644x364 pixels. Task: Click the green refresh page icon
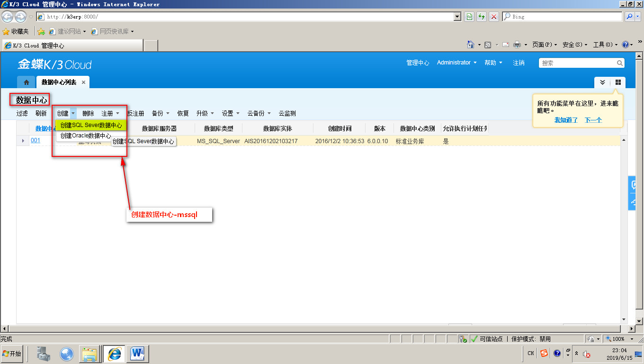coord(482,17)
